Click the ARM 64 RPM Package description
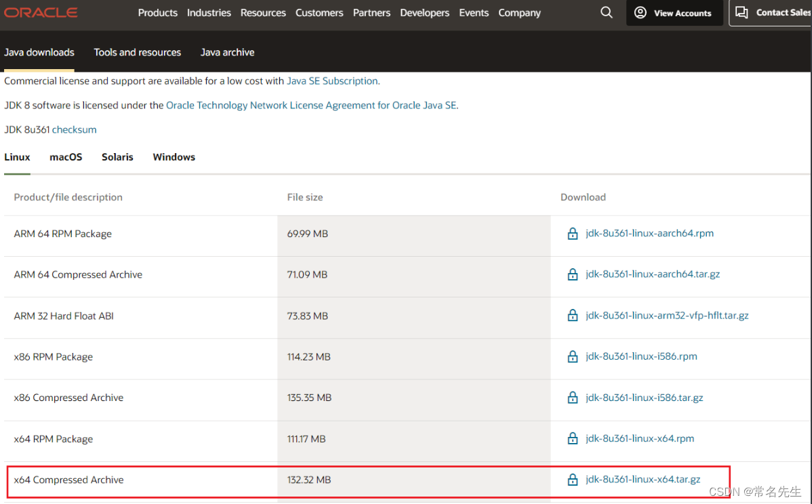The image size is (812, 504). click(62, 234)
